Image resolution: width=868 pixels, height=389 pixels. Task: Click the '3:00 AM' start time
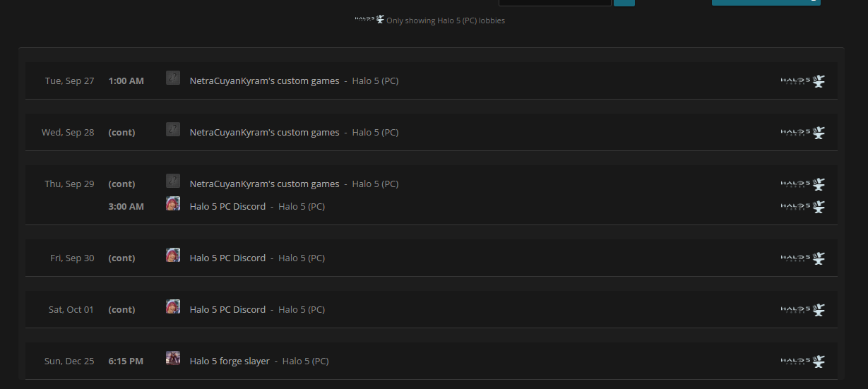pos(126,207)
